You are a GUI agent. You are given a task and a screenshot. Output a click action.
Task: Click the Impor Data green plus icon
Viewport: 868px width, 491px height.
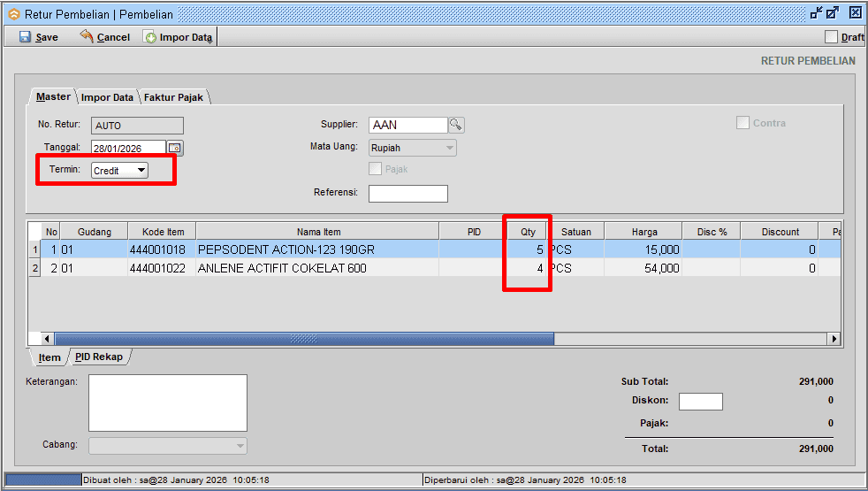[x=150, y=37]
